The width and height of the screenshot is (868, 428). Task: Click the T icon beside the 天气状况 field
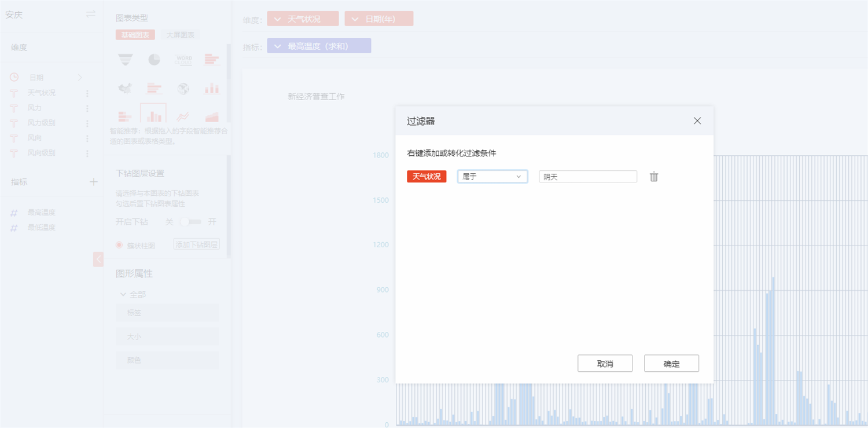click(14, 93)
